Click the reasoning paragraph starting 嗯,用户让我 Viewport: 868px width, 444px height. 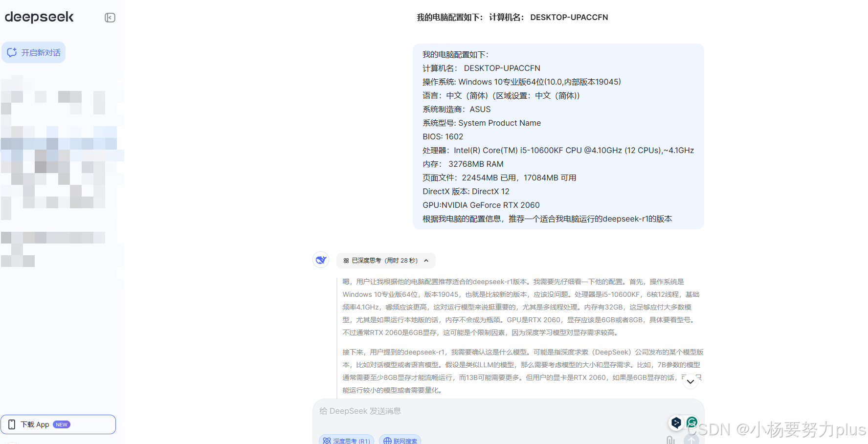(x=522, y=307)
